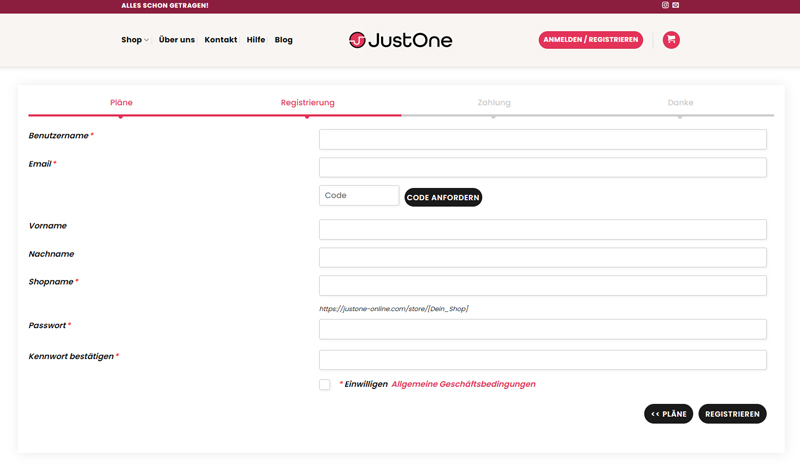Submit with the Registrieren button
This screenshot has height=466, width=800.
pos(732,414)
